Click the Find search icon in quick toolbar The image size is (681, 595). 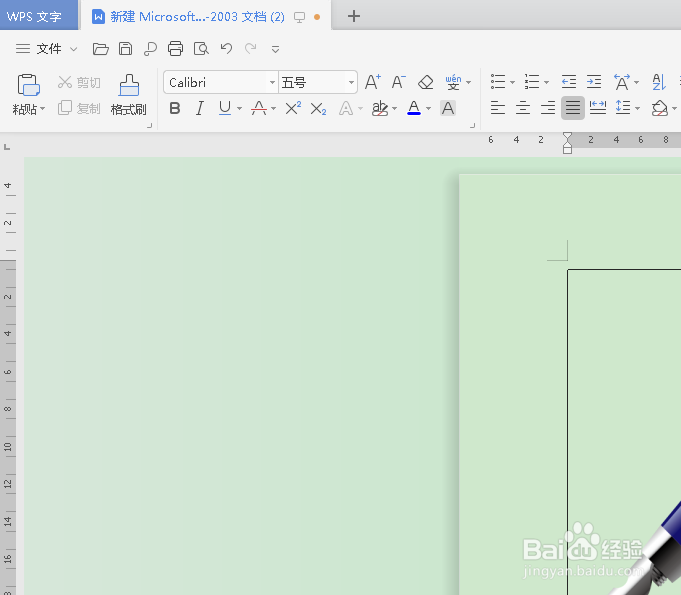pyautogui.click(x=150, y=49)
